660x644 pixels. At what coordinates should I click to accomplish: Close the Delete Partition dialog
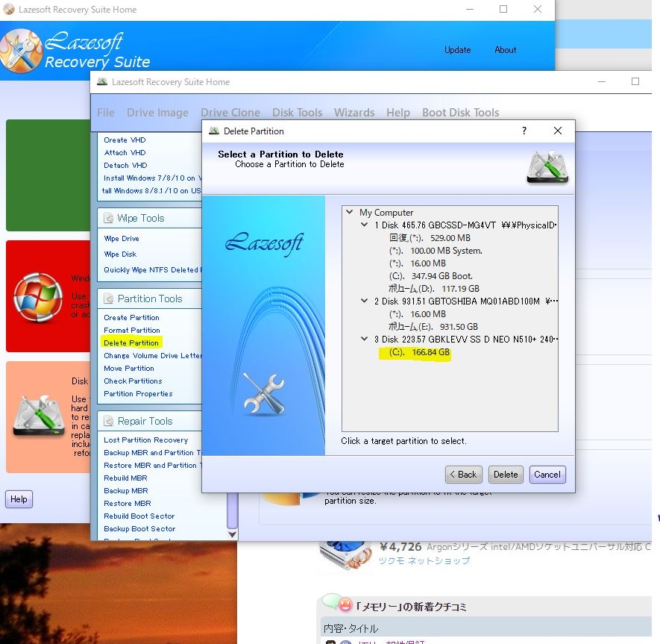point(558,131)
